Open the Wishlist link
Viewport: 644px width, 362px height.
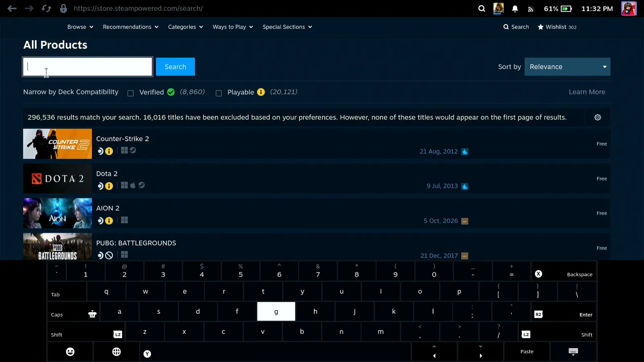coord(557,27)
